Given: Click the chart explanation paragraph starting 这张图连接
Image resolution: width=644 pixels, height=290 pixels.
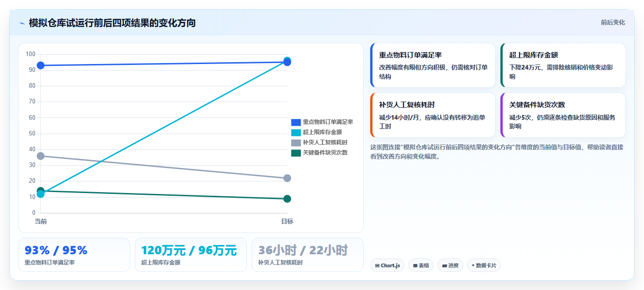Looking at the screenshot, I should (497, 152).
